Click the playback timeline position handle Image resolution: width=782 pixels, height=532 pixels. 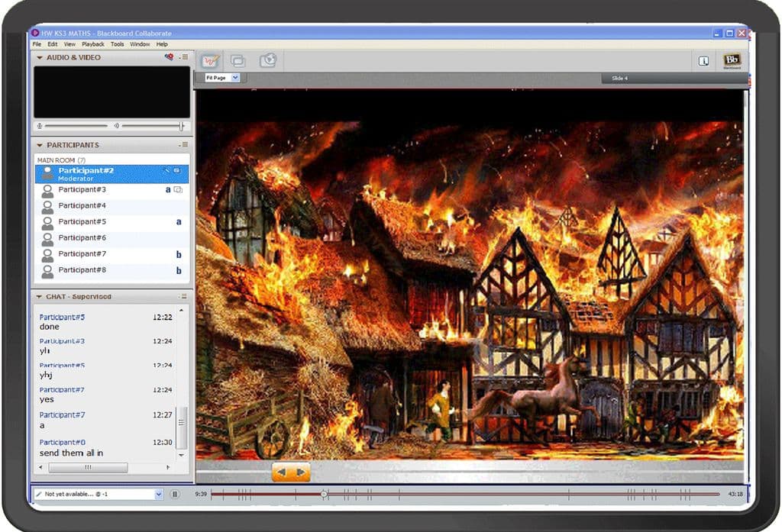pyautogui.click(x=324, y=494)
